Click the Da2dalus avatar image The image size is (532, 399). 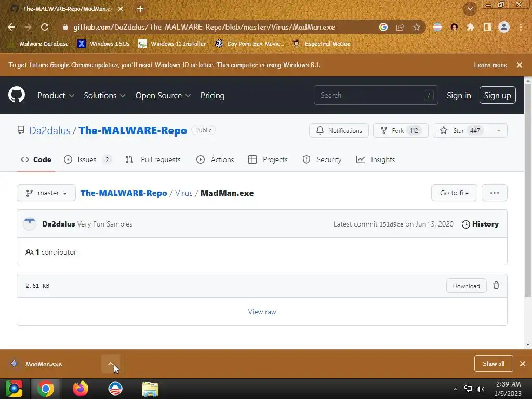tap(30, 224)
